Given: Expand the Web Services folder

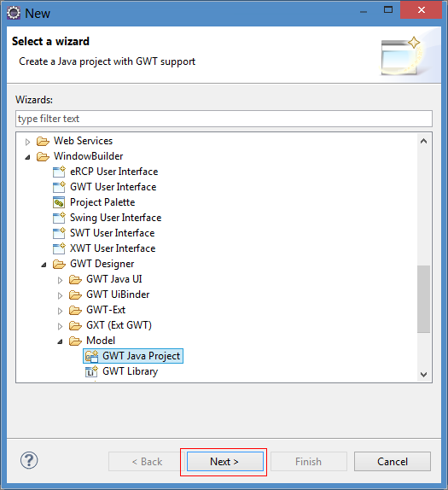Looking at the screenshot, I should click(27, 142).
